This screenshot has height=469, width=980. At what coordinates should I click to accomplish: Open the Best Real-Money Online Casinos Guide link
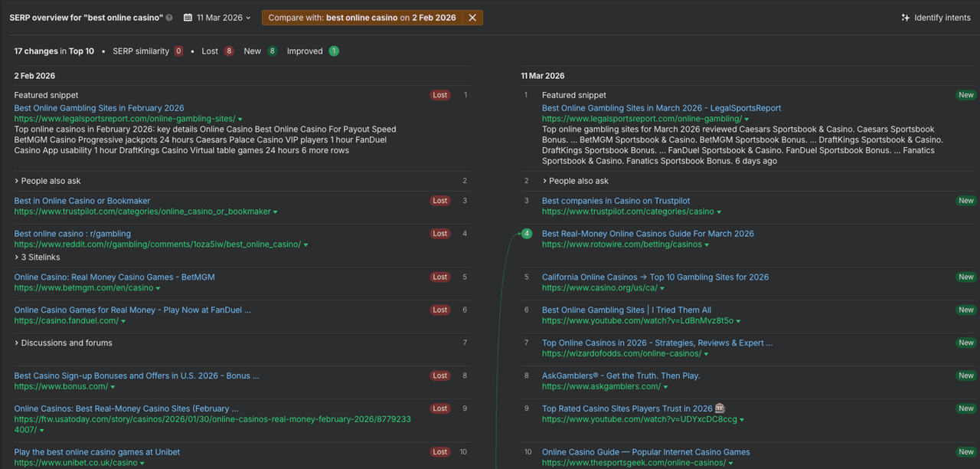pyautogui.click(x=647, y=233)
